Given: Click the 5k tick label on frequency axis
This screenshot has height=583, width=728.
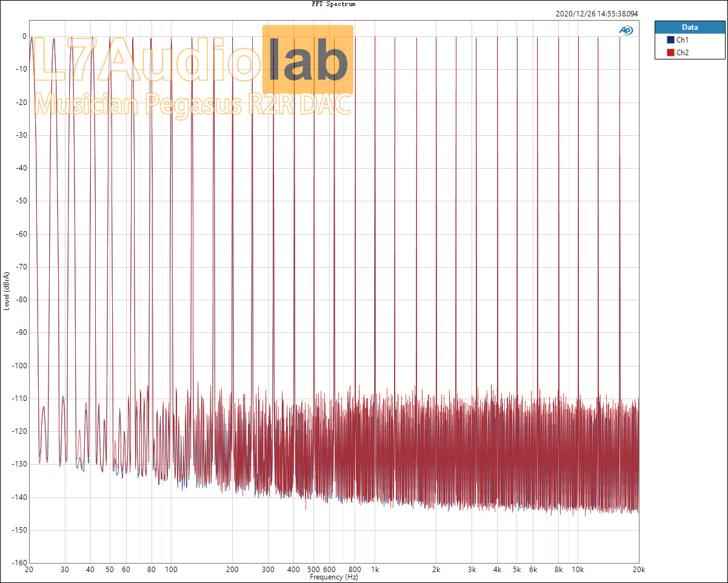Looking at the screenshot, I should pyautogui.click(x=517, y=570).
